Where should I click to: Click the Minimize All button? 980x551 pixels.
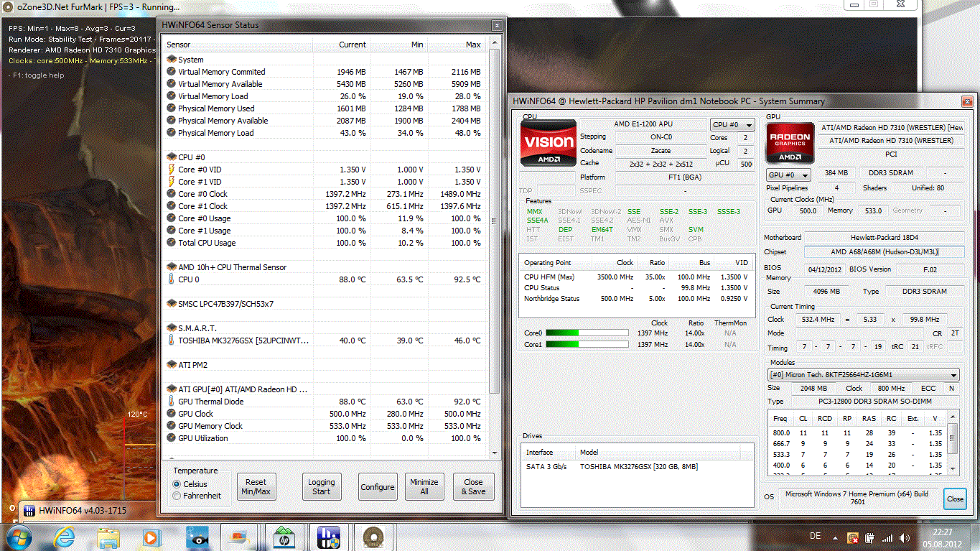424,487
